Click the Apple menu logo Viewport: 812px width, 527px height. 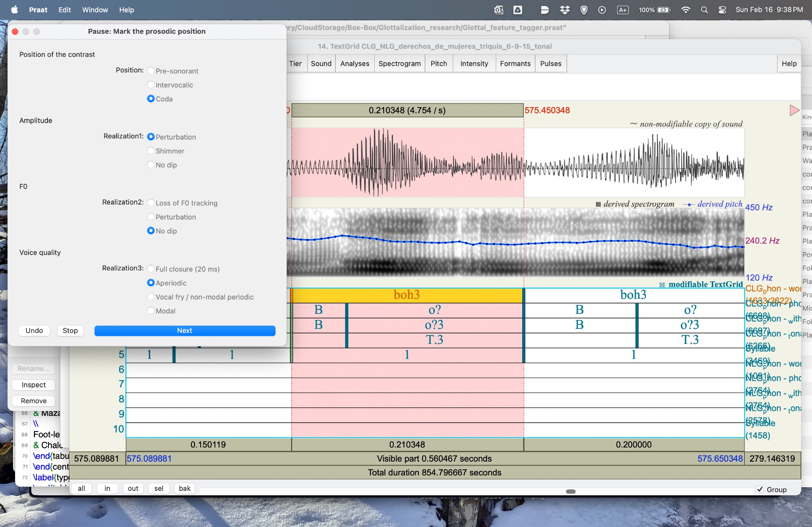click(15, 10)
